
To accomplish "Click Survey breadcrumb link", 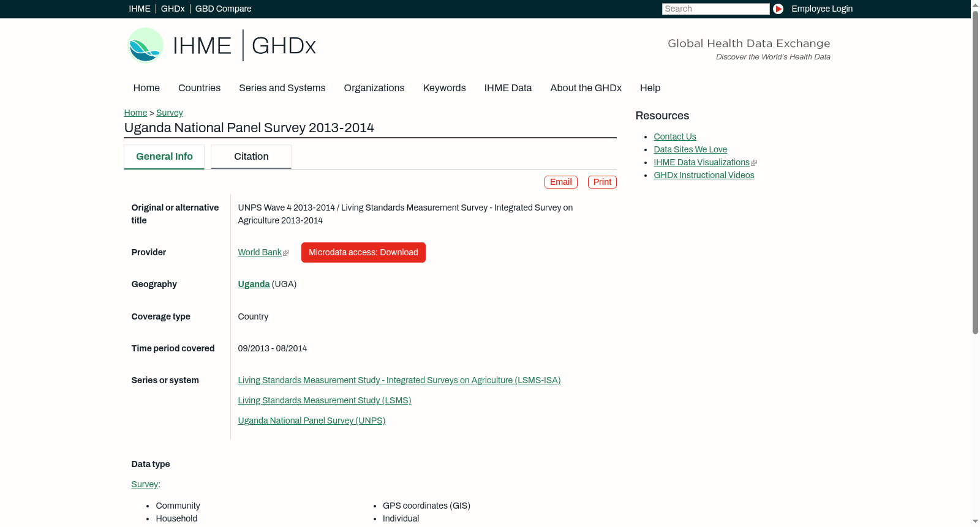I will pos(170,113).
